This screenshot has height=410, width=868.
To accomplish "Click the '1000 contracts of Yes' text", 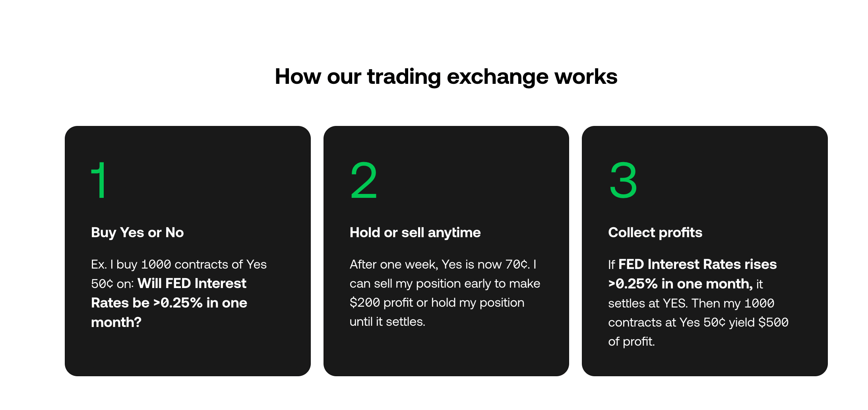I will tap(204, 264).
